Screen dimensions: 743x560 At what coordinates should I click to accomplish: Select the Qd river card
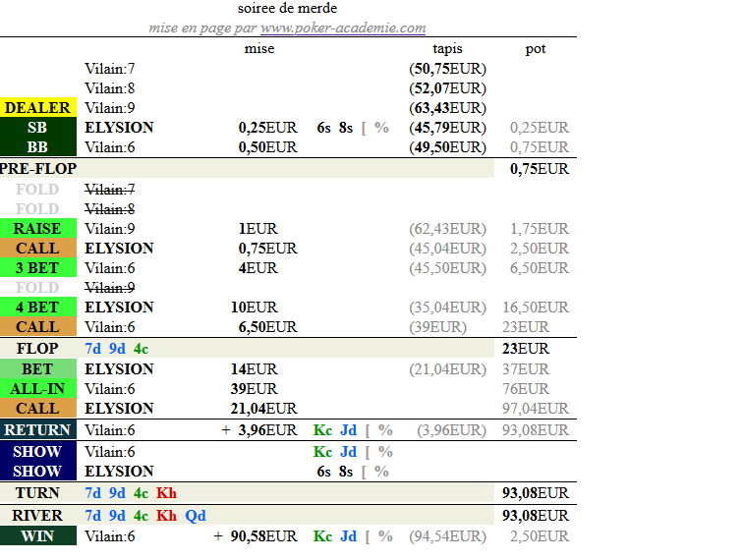196,515
